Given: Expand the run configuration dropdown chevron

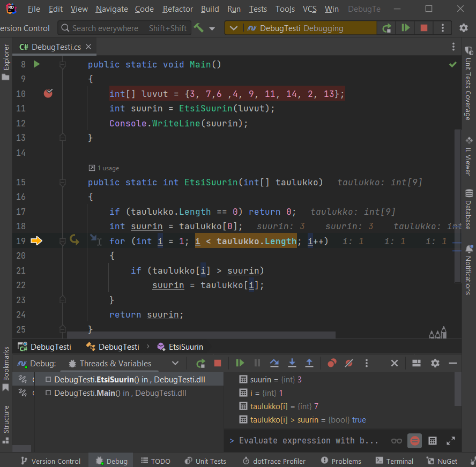Looking at the screenshot, I should (x=233, y=28).
